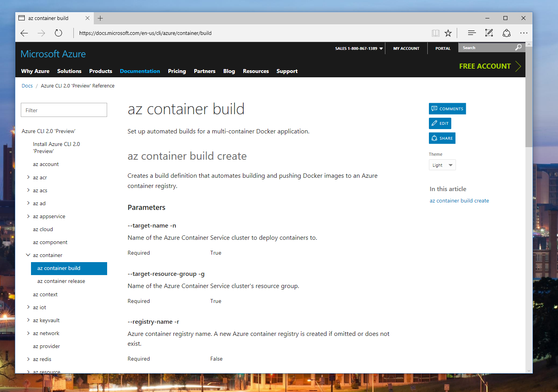Screen dimensions: 558x392
Task: Click the Microsoft Azure logo
Action: click(x=53, y=54)
